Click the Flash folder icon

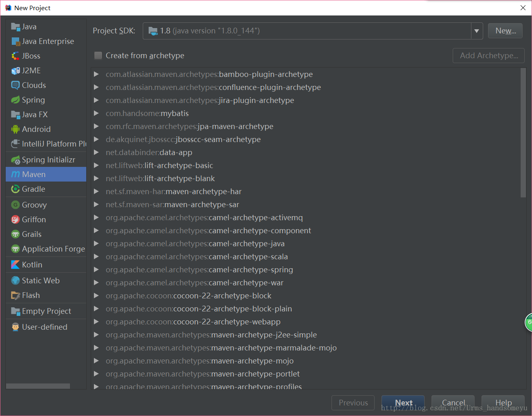pos(15,296)
